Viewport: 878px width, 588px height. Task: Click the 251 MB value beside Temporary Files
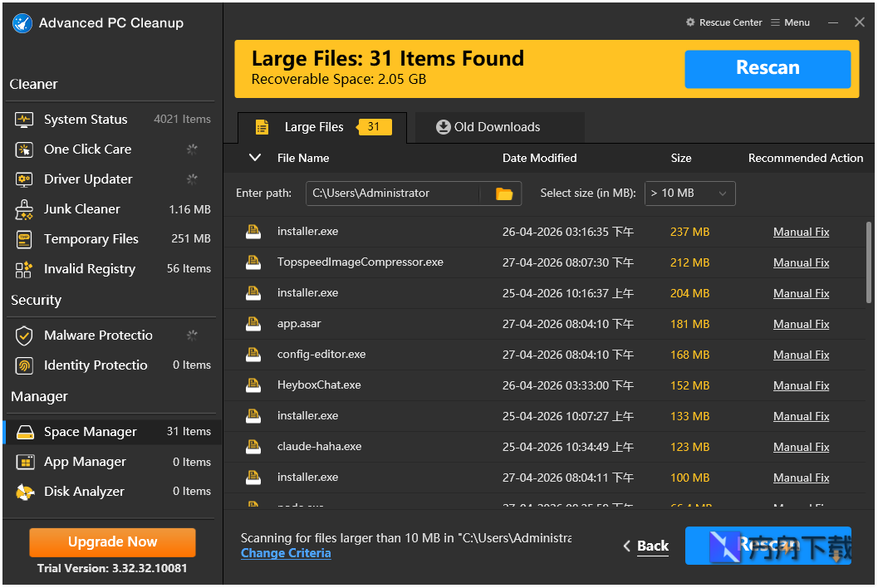[x=191, y=239]
